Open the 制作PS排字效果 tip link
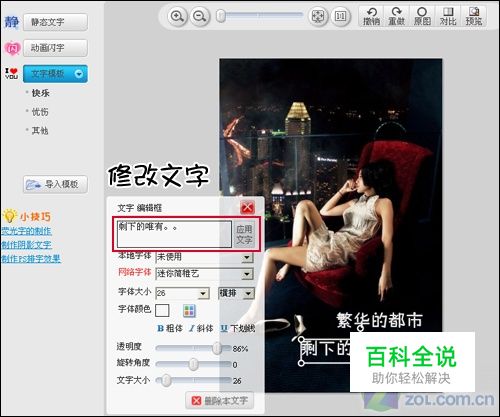 [x=31, y=259]
